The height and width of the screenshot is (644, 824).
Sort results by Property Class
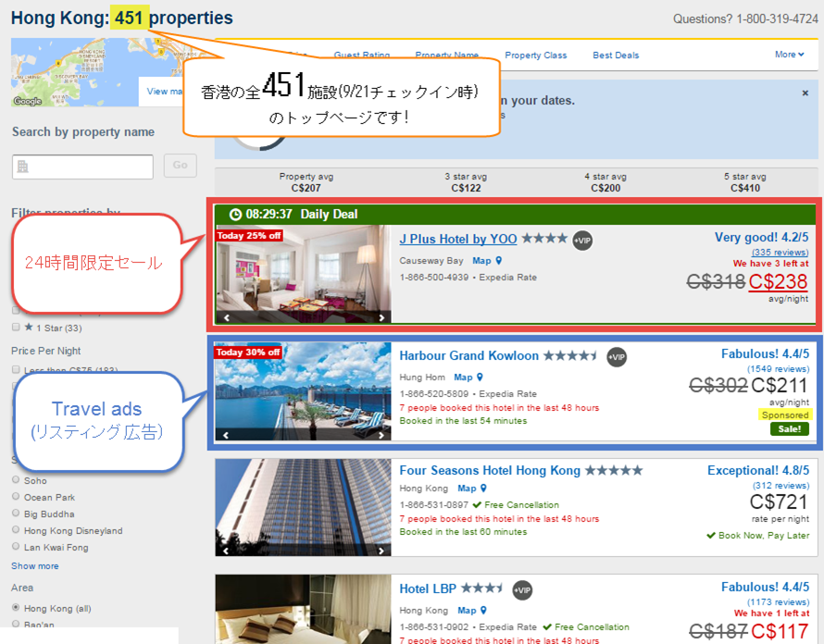click(x=535, y=56)
